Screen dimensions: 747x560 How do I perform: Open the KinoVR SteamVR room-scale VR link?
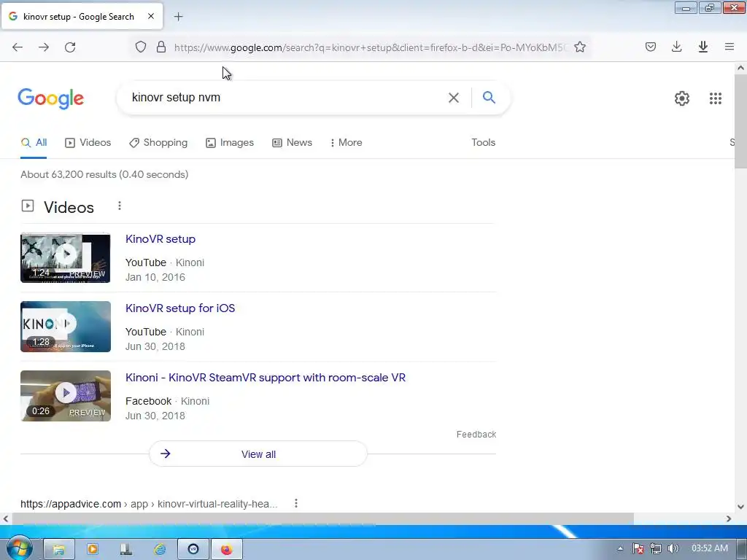(x=266, y=378)
